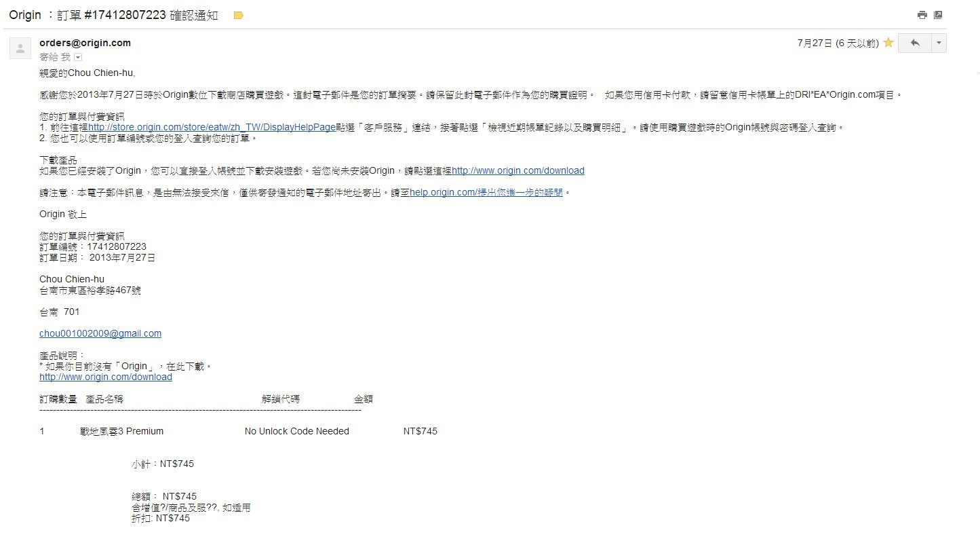The height and width of the screenshot is (541, 980).
Task: Click the order date line 訂單日期
Action: tap(97, 257)
